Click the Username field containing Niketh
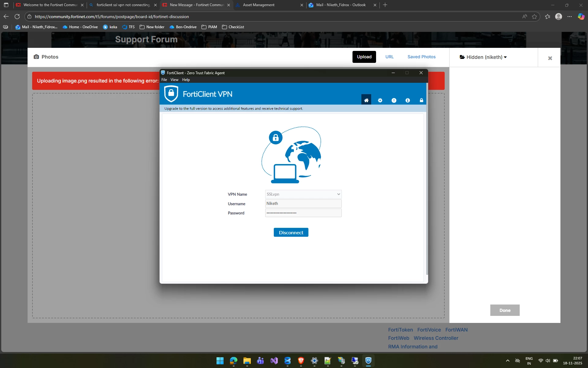This screenshot has height=368, width=588. point(303,204)
